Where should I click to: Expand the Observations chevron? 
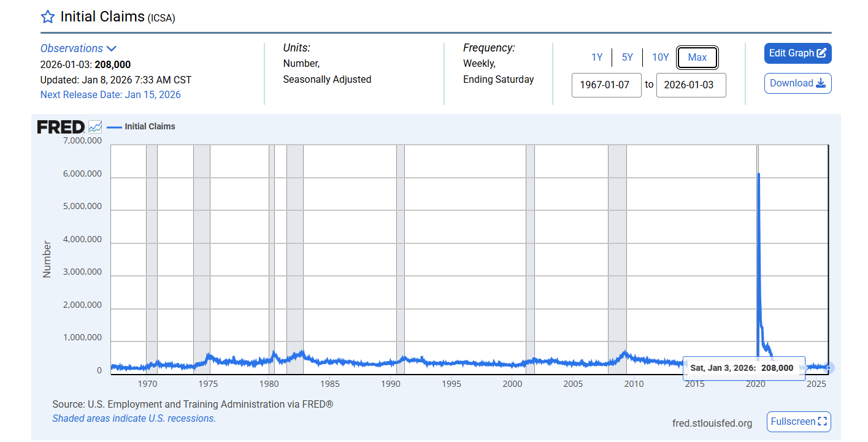click(x=112, y=48)
